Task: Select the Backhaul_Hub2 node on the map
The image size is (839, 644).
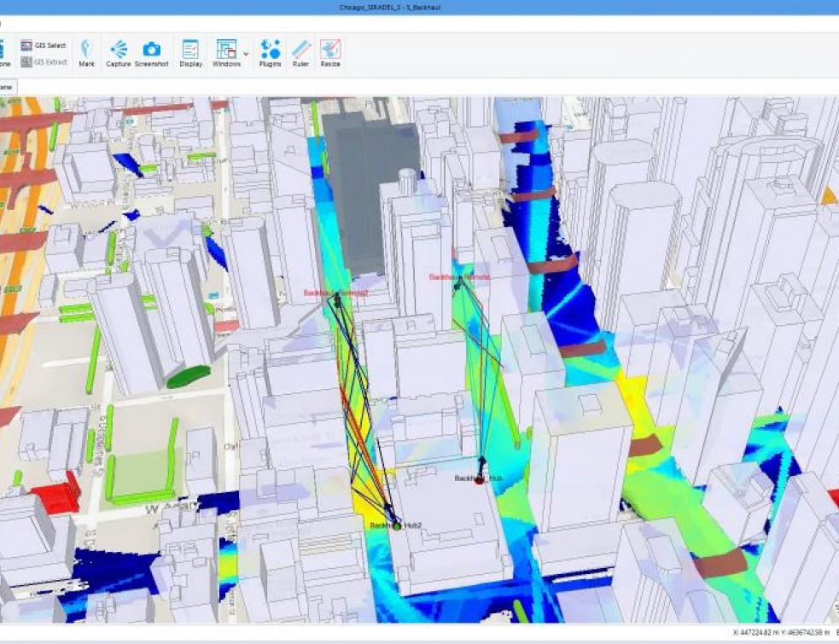Action: click(x=395, y=525)
